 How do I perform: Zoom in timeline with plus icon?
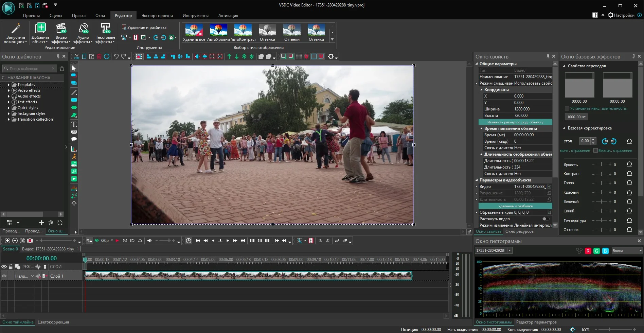7,241
